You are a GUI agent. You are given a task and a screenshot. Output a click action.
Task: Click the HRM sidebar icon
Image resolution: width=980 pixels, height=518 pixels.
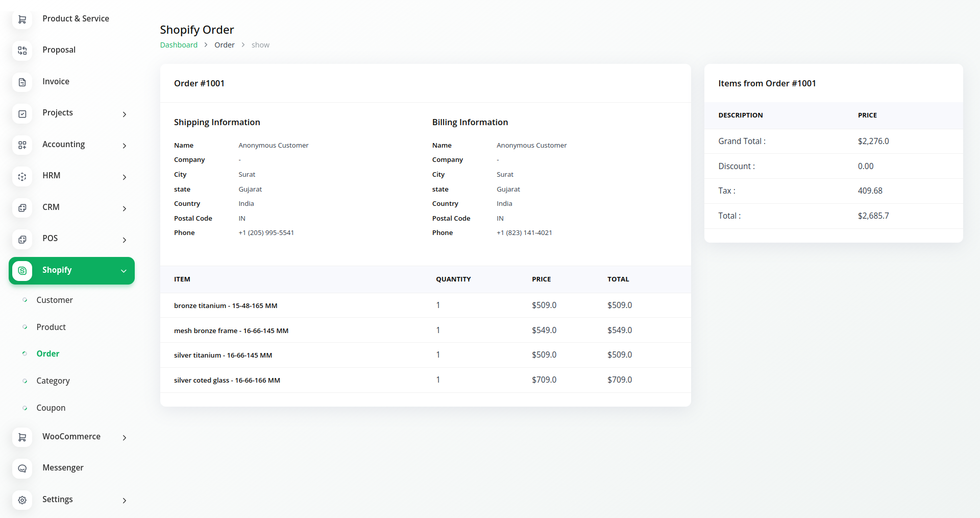pyautogui.click(x=22, y=176)
